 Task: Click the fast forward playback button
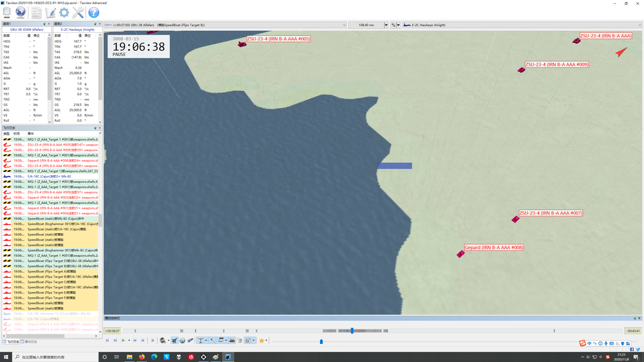[x=135, y=340]
